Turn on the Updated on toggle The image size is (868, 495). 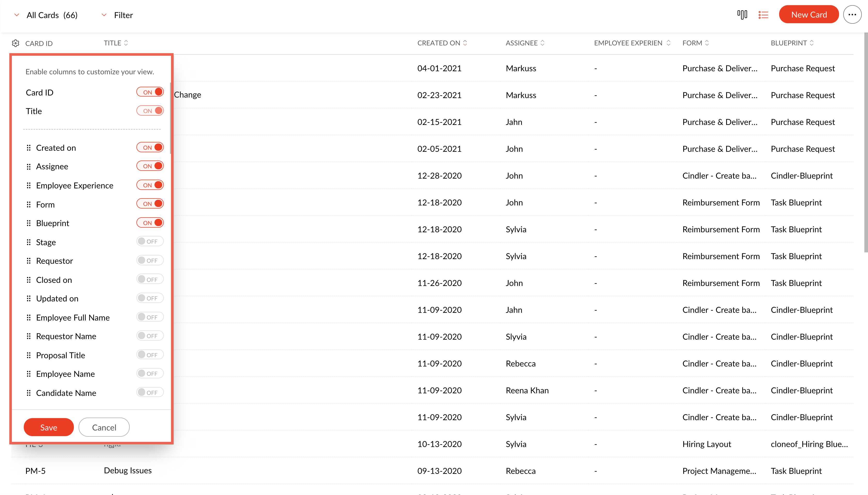click(x=150, y=298)
